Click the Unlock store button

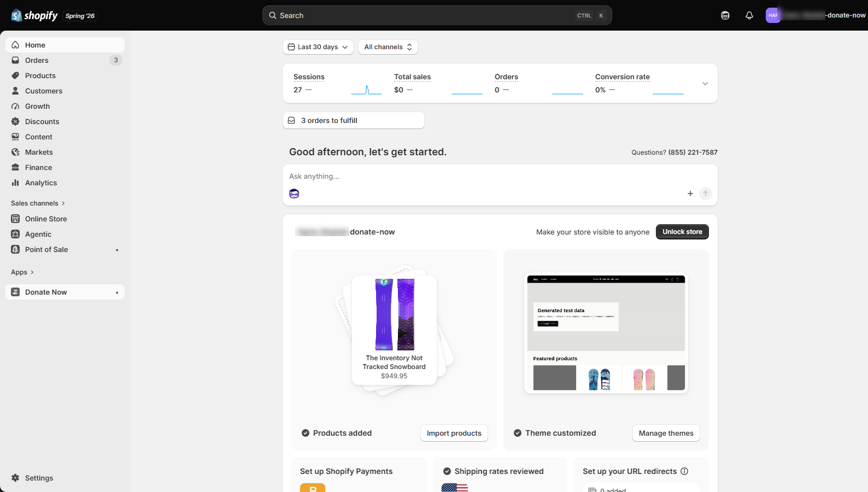click(x=682, y=232)
